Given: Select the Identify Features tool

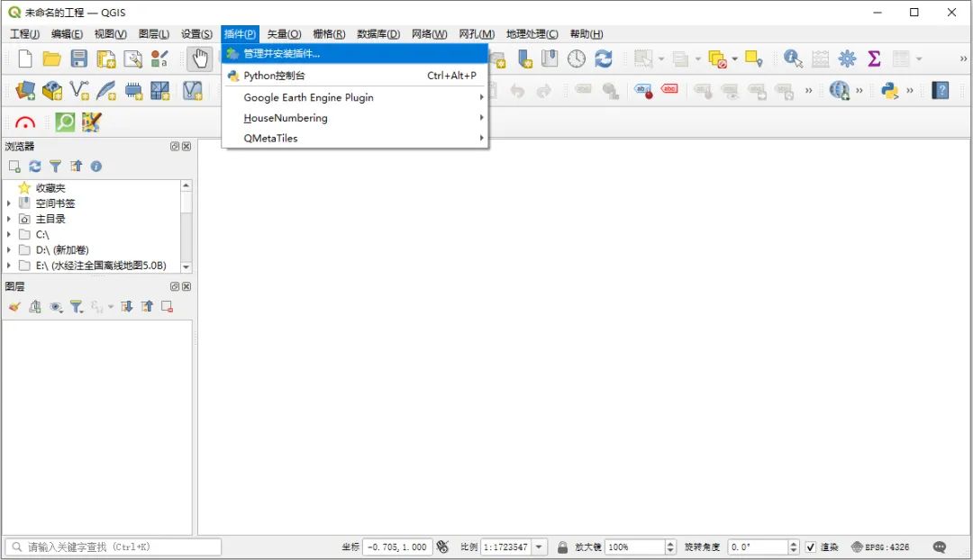Looking at the screenshot, I should tap(793, 59).
